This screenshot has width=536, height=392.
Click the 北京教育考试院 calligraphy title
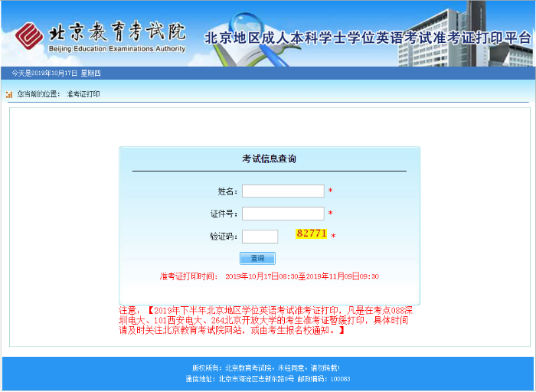(116, 31)
